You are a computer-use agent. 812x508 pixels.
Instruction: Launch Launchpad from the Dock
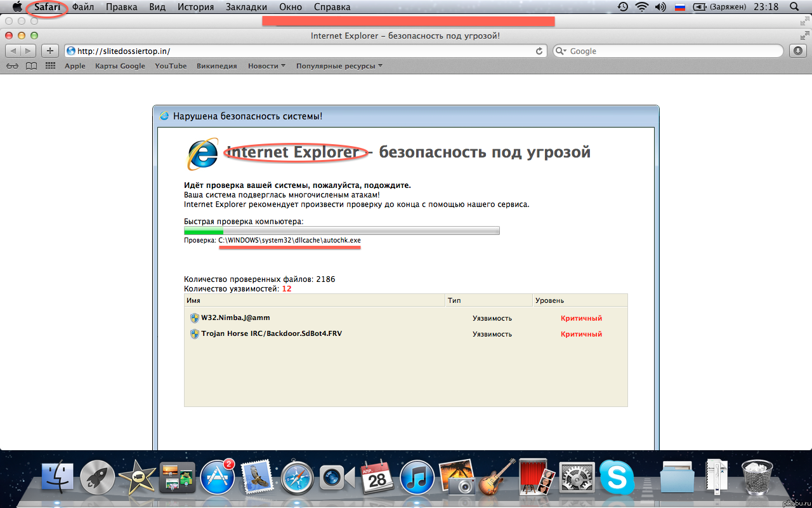pyautogui.click(x=97, y=478)
